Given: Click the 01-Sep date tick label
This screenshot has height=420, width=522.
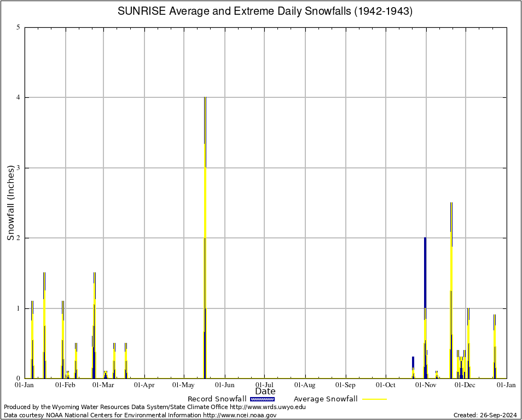Looking at the screenshot, I should (x=345, y=385).
